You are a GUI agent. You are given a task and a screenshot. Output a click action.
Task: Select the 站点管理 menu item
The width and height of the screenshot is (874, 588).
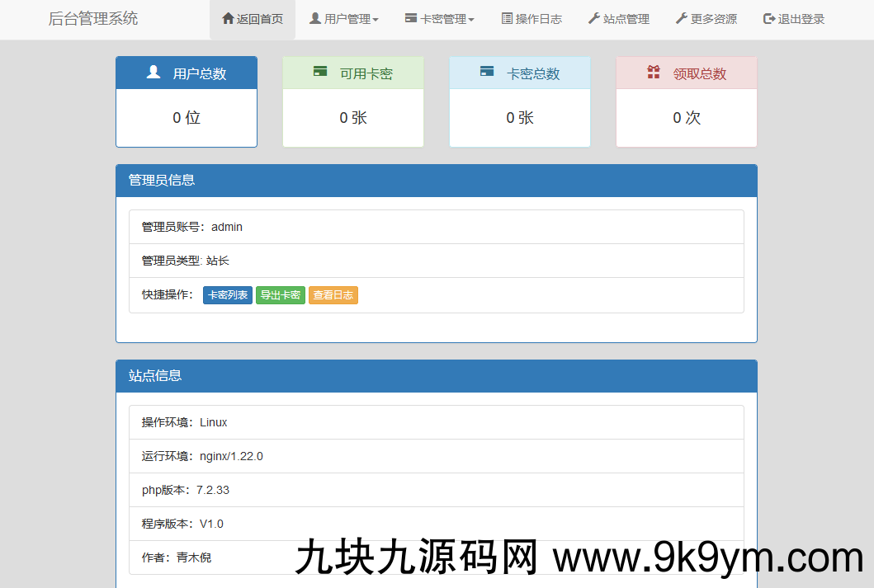click(619, 19)
